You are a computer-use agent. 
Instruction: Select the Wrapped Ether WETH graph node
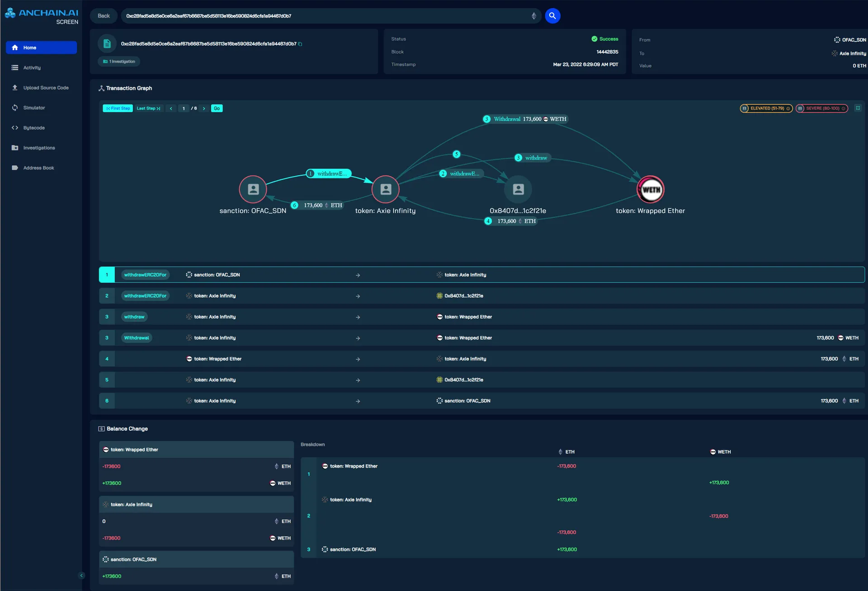(x=651, y=189)
